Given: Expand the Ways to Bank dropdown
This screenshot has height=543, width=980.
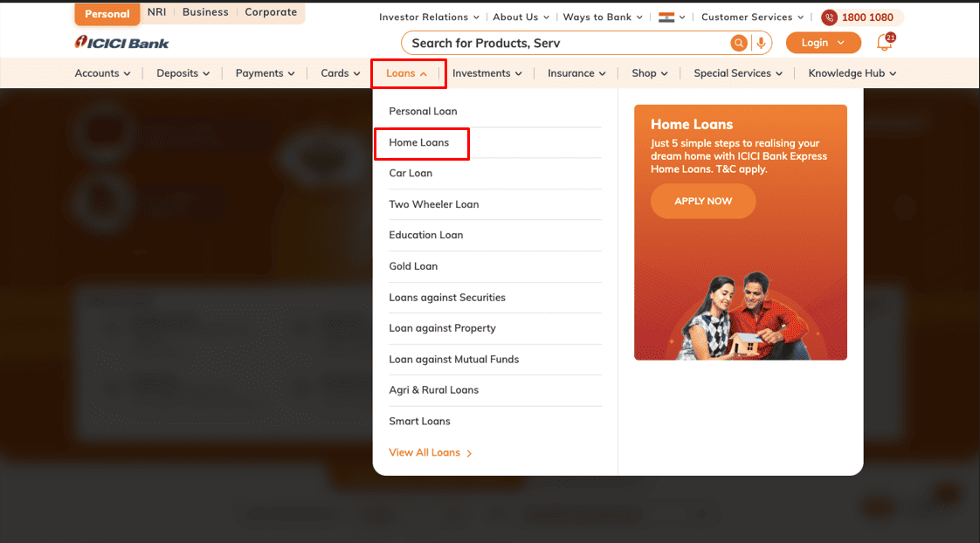Looking at the screenshot, I should (601, 17).
